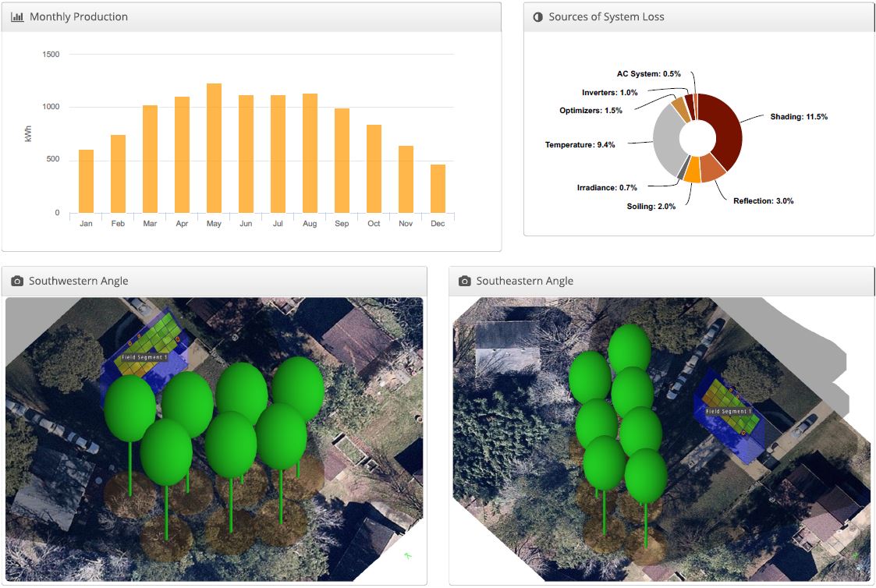Click the Temperature: 9.4% label
Image resolution: width=876 pixels, height=588 pixels.
click(580, 144)
